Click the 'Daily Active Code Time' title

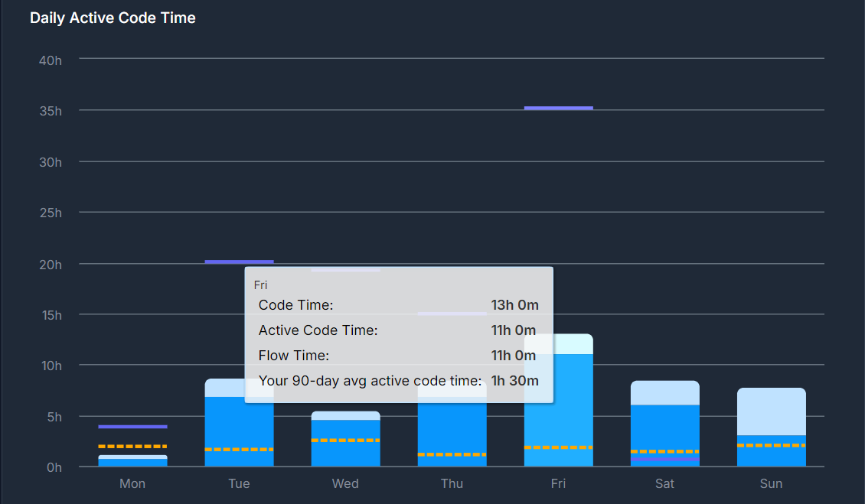point(113,18)
